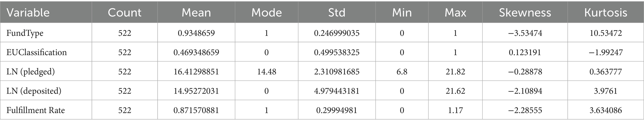Click the Variable column header

click(x=28, y=12)
